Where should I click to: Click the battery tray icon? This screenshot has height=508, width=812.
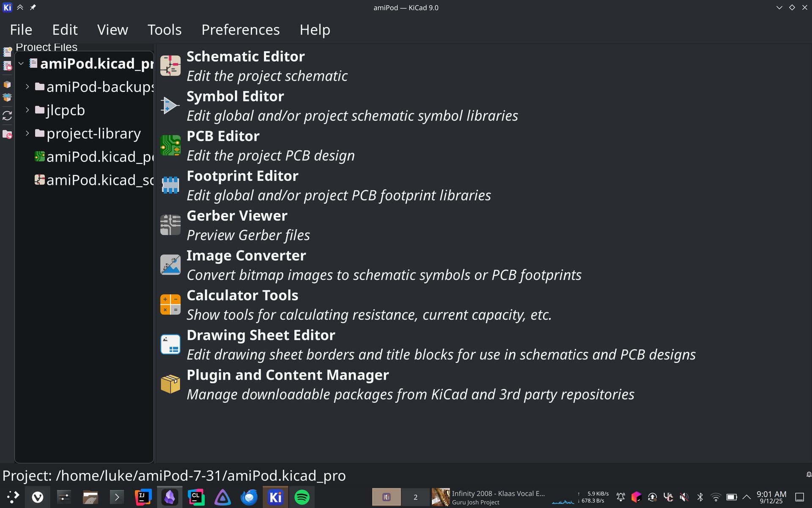point(732,497)
